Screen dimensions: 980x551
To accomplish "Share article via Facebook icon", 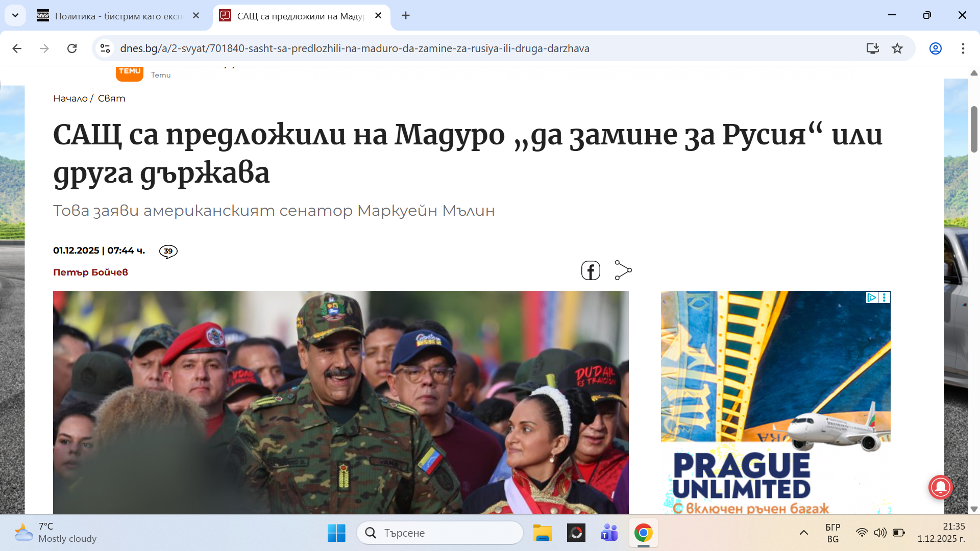I will click(591, 270).
